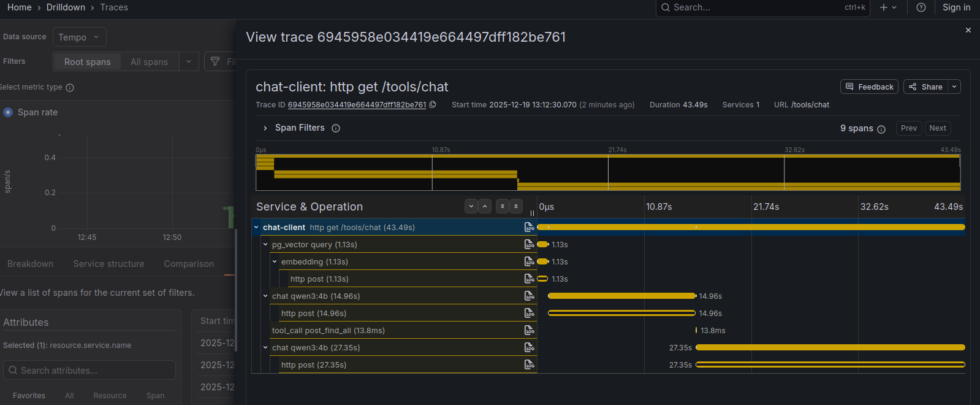Open the Comparison tab
This screenshot has width=980, height=405.
point(189,264)
